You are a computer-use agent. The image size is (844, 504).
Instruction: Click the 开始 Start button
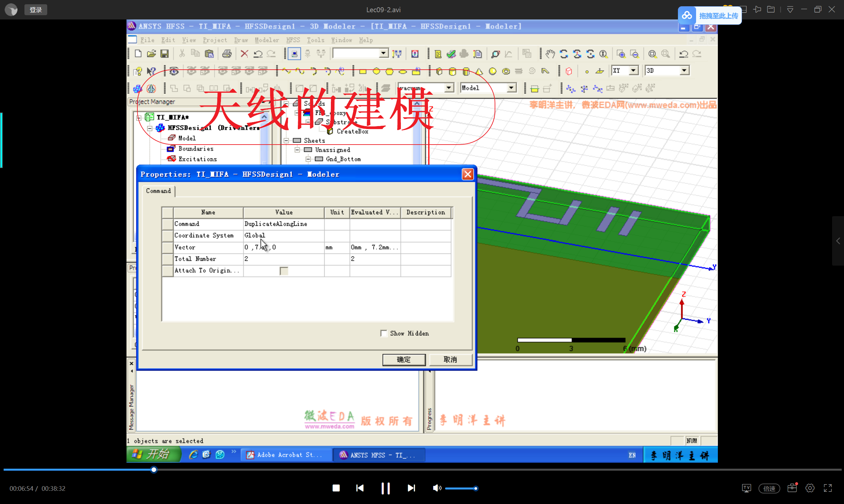coord(154,454)
